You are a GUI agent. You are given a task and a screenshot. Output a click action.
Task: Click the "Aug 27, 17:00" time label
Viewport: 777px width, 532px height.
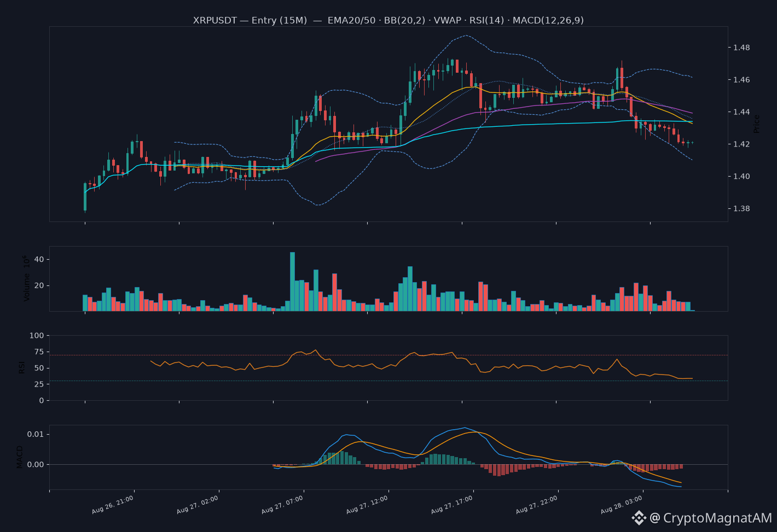coord(452,505)
